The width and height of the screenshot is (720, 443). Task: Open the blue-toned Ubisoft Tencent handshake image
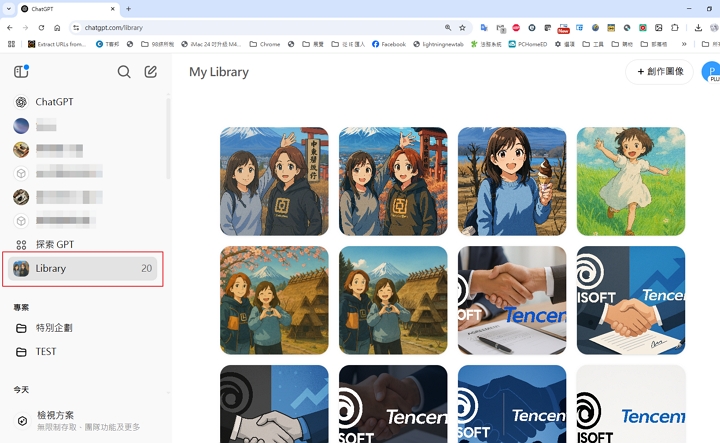pyautogui.click(x=512, y=404)
